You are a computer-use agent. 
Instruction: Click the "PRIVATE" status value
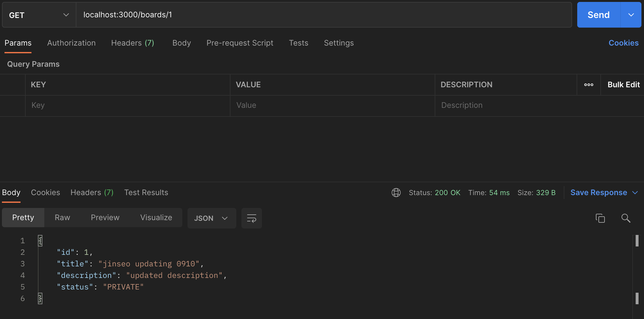pyautogui.click(x=123, y=287)
